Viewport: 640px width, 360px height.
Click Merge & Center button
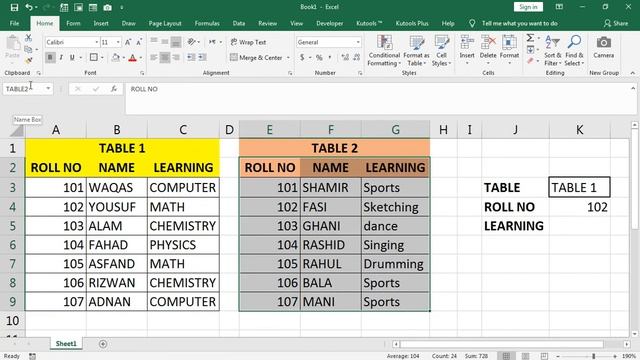257,58
